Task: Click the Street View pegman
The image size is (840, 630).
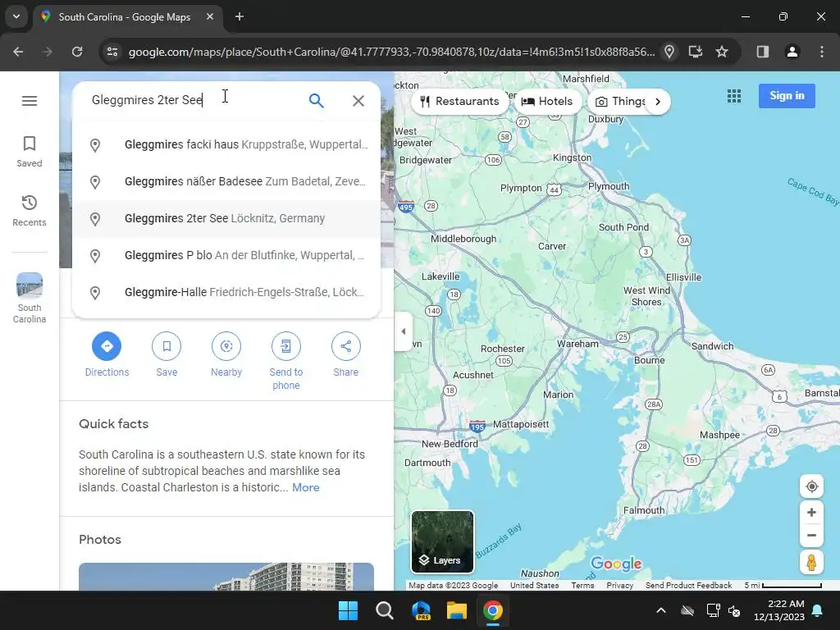Action: (x=811, y=563)
